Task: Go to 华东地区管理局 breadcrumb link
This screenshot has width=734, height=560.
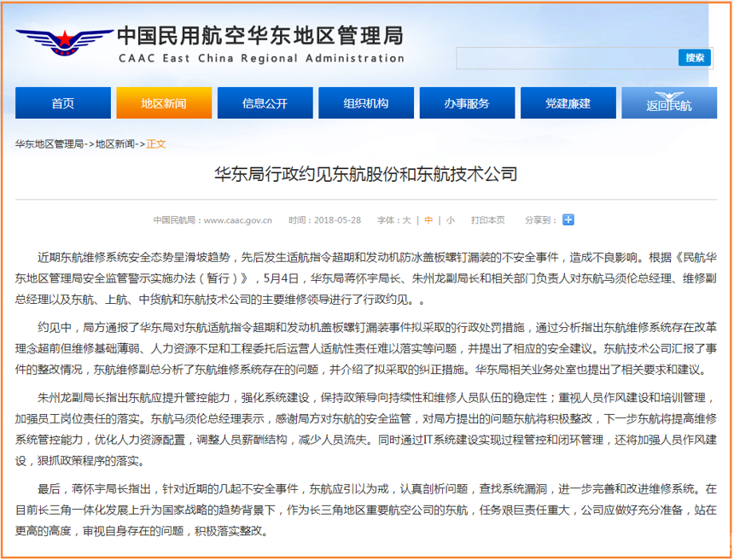Action: tap(50, 144)
